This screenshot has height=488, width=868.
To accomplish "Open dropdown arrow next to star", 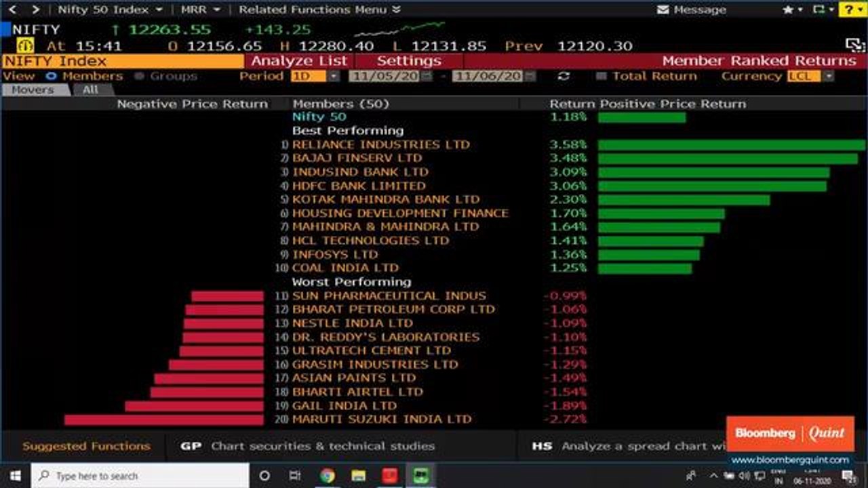I will point(800,9).
